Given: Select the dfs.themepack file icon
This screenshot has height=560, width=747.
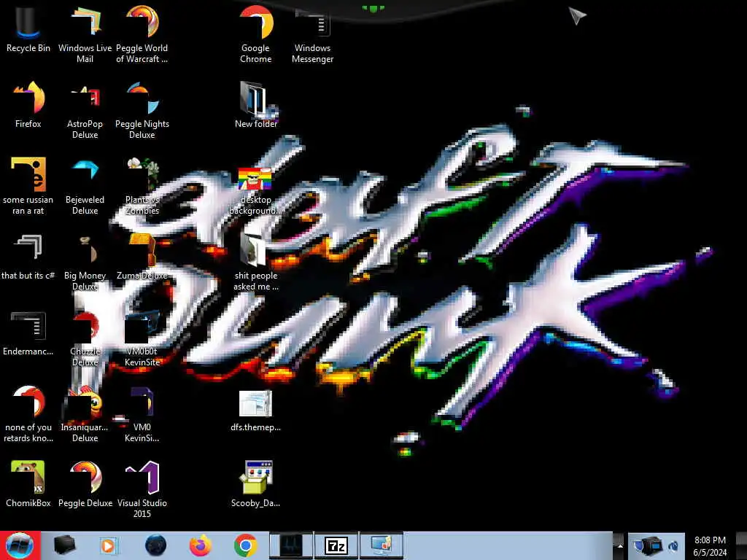Looking at the screenshot, I should tap(256, 411).
